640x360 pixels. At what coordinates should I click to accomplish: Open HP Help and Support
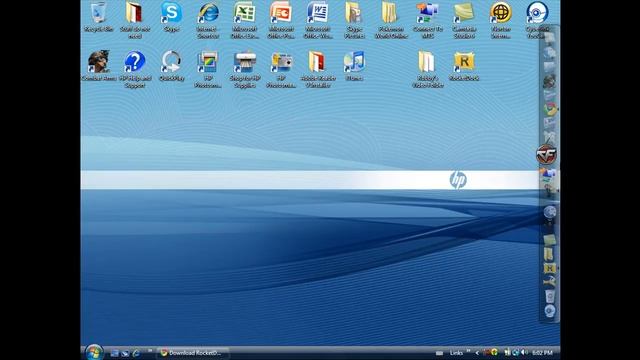(135, 69)
